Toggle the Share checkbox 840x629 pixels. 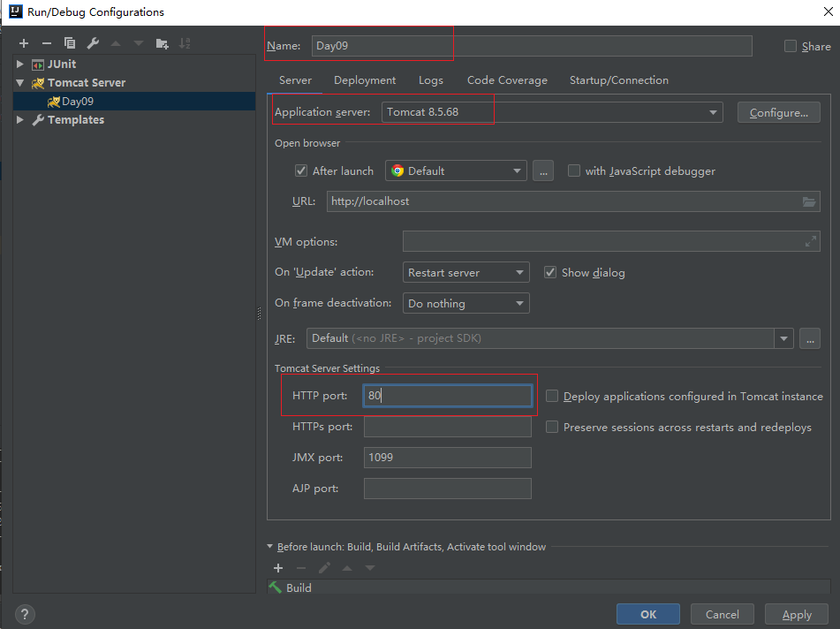791,46
